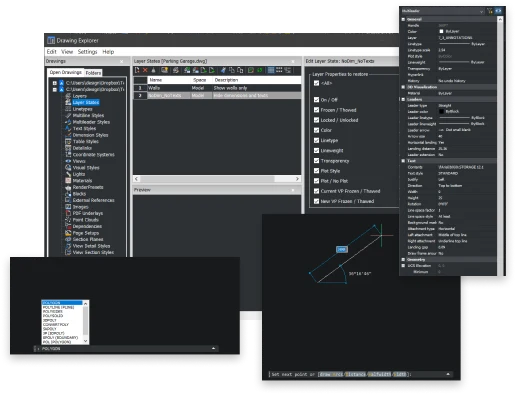The image size is (516, 395).
Task: Click the Materials icon in the tree
Action: (x=68, y=181)
